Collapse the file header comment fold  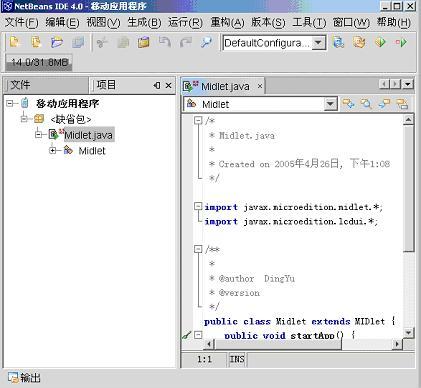[198, 120]
